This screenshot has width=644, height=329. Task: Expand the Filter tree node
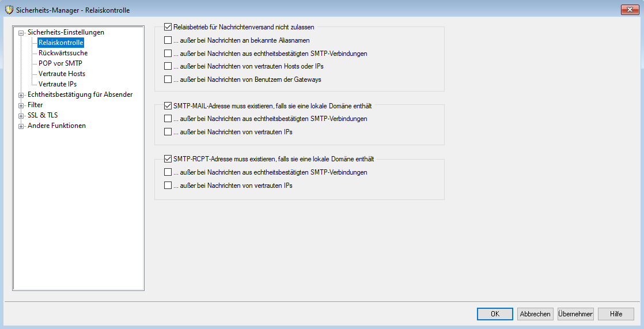(x=21, y=105)
